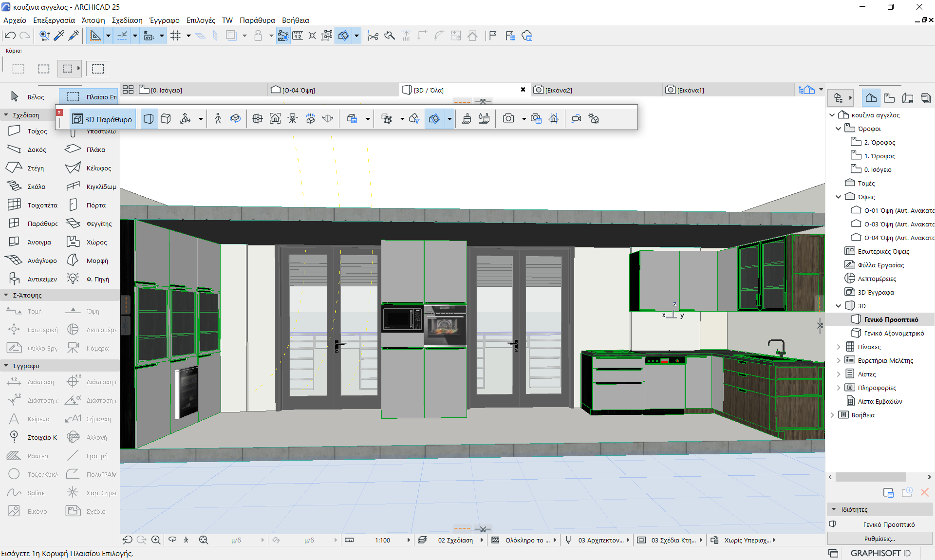Screen dimensions: 935x560
Task: Toggle the grid snap icon in toolbar
Action: [x=175, y=36]
